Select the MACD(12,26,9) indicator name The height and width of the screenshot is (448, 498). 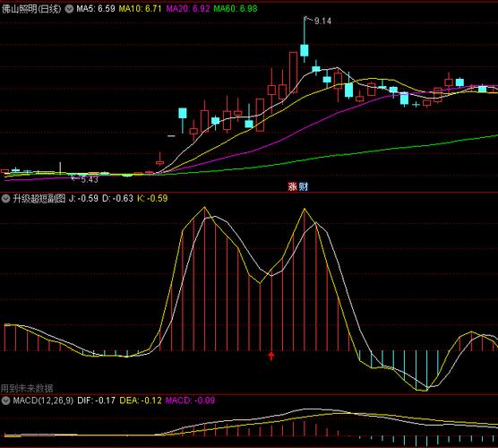43,401
